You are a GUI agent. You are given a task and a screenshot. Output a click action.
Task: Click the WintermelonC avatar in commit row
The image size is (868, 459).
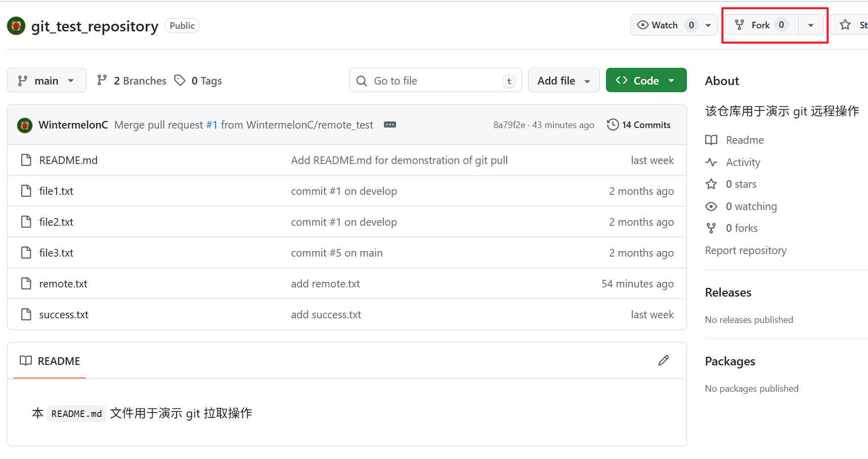(25, 125)
